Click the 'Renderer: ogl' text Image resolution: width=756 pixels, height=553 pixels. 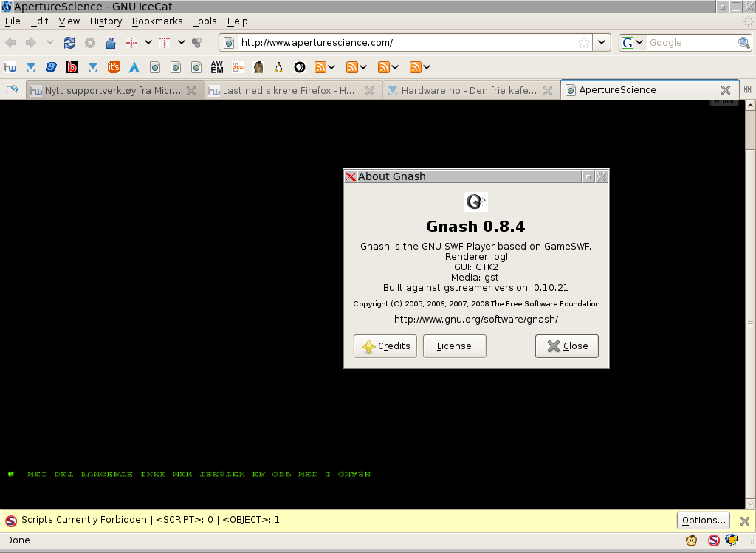[x=476, y=256]
